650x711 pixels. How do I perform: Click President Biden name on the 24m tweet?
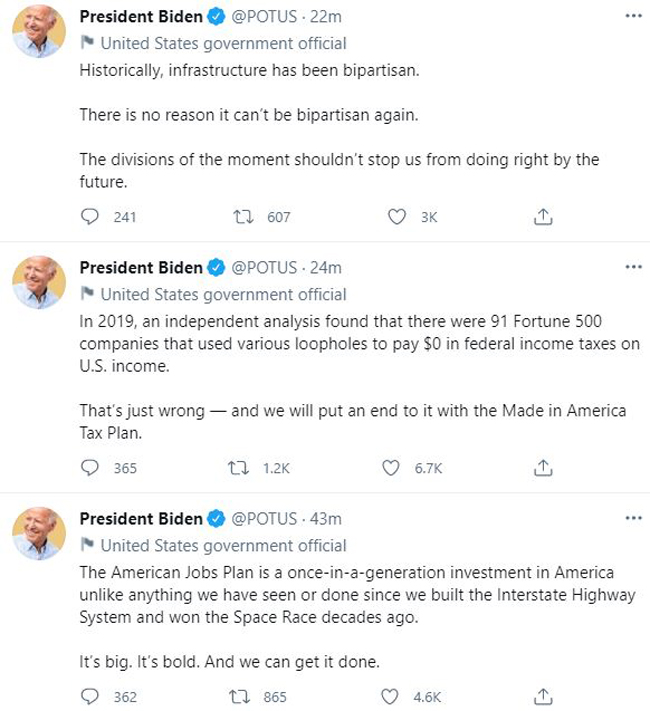[140, 268]
